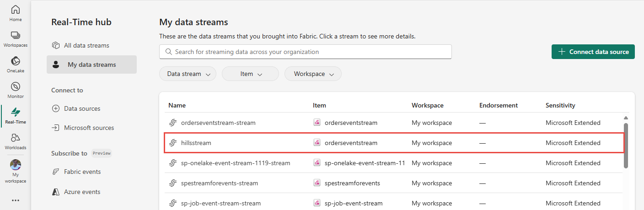Open the Workspaces icon in sidebar
Screen dimensions: 644x210
pyautogui.click(x=15, y=38)
